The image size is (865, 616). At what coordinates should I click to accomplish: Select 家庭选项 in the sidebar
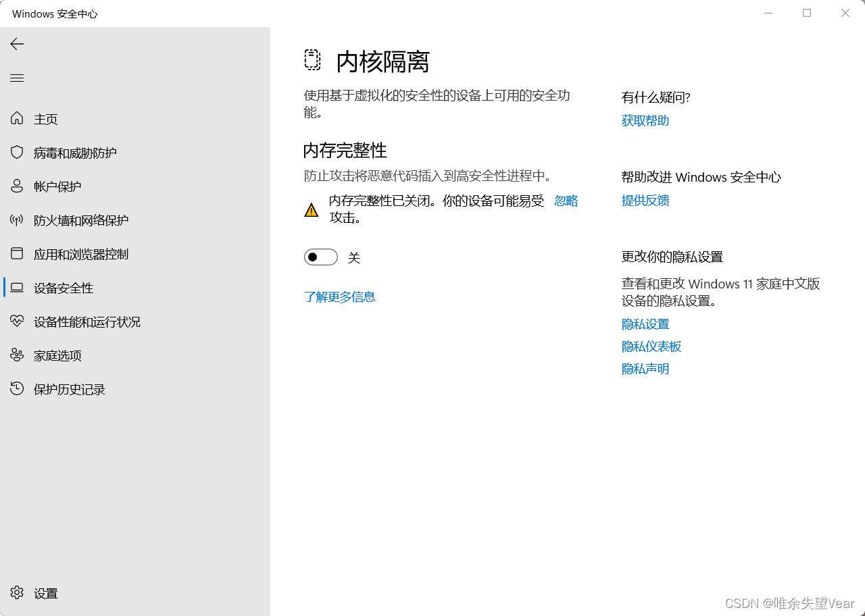point(135,355)
